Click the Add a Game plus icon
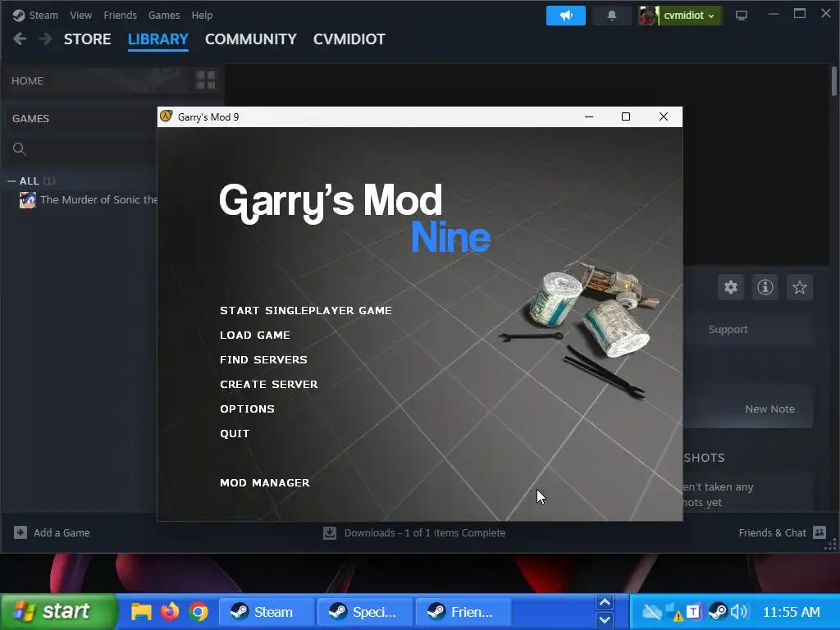The height and width of the screenshot is (630, 840). [x=21, y=532]
